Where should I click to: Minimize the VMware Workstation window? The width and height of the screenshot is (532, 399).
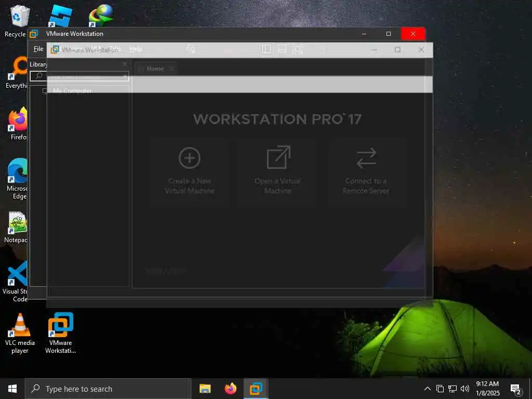point(364,34)
